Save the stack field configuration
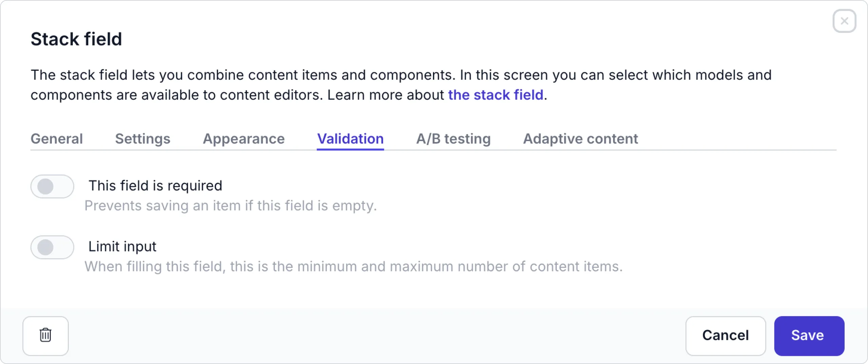Image resolution: width=868 pixels, height=364 pixels. pos(809,336)
